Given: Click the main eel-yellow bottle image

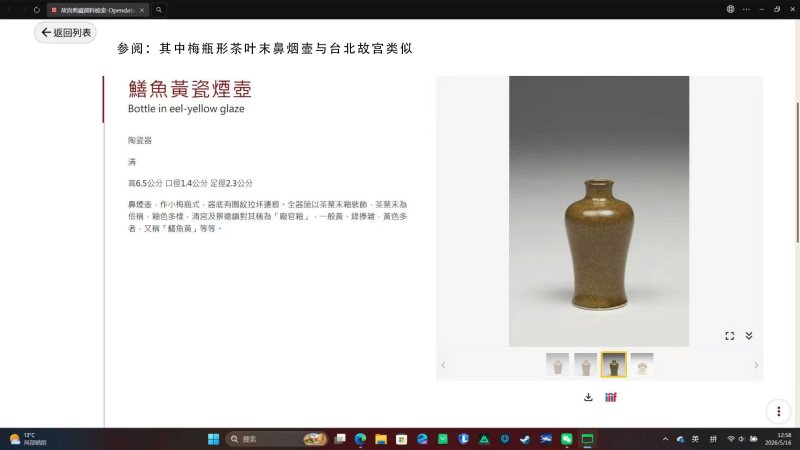Looking at the screenshot, I should (599, 211).
